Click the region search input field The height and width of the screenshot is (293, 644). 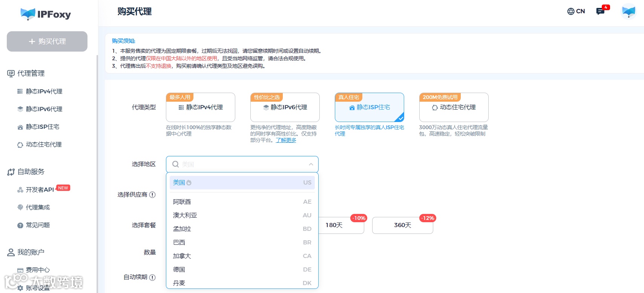242,164
